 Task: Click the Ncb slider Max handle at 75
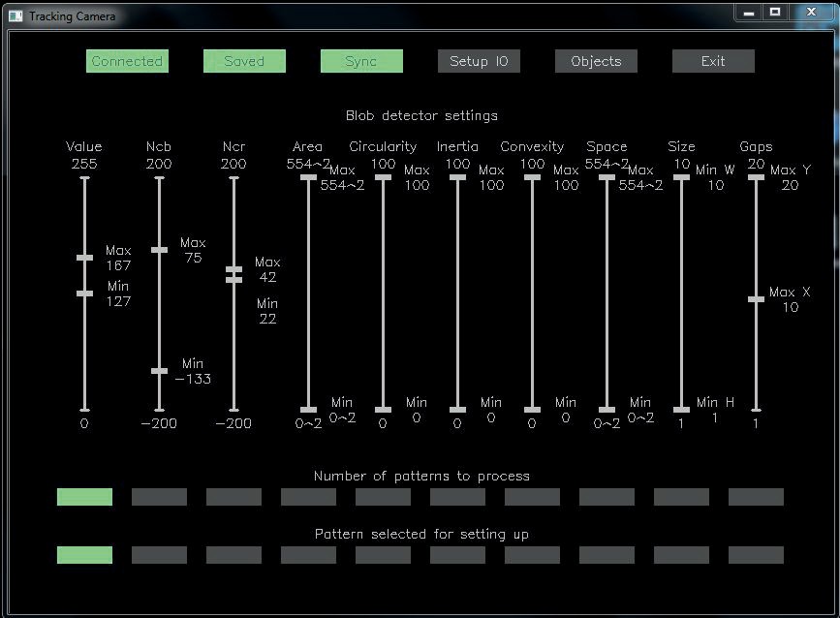click(160, 250)
